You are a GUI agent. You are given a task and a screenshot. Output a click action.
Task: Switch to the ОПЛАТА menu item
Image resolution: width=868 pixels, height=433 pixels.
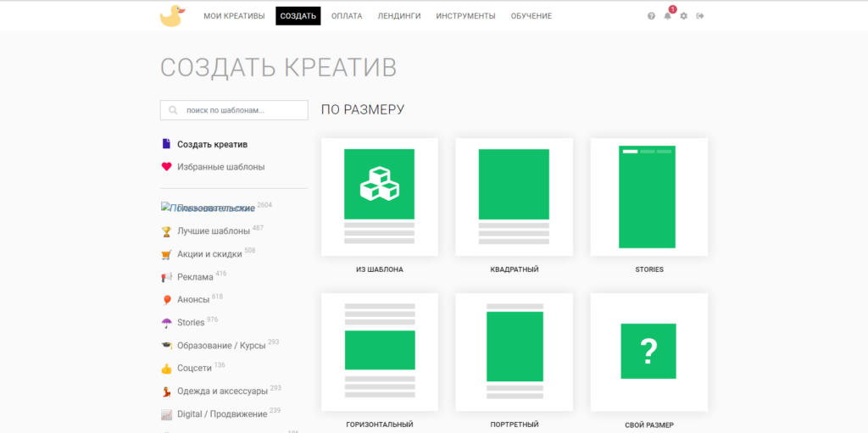pyautogui.click(x=347, y=16)
